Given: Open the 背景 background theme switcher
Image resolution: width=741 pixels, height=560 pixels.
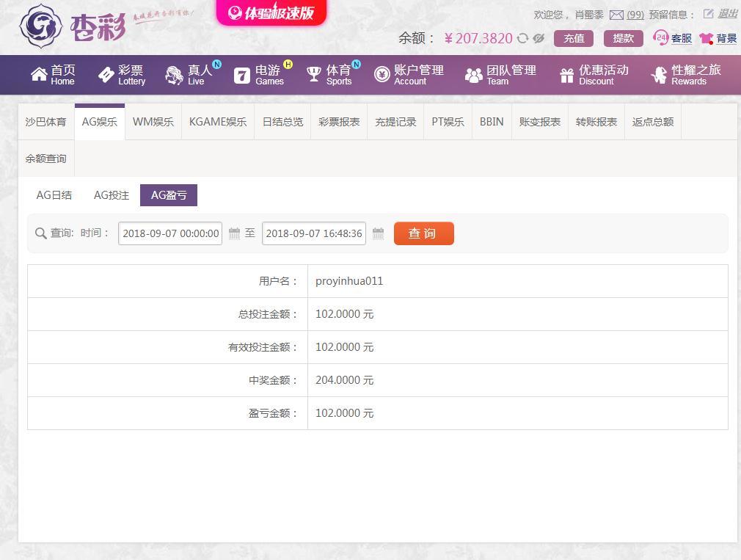Looking at the screenshot, I should pyautogui.click(x=718, y=38).
